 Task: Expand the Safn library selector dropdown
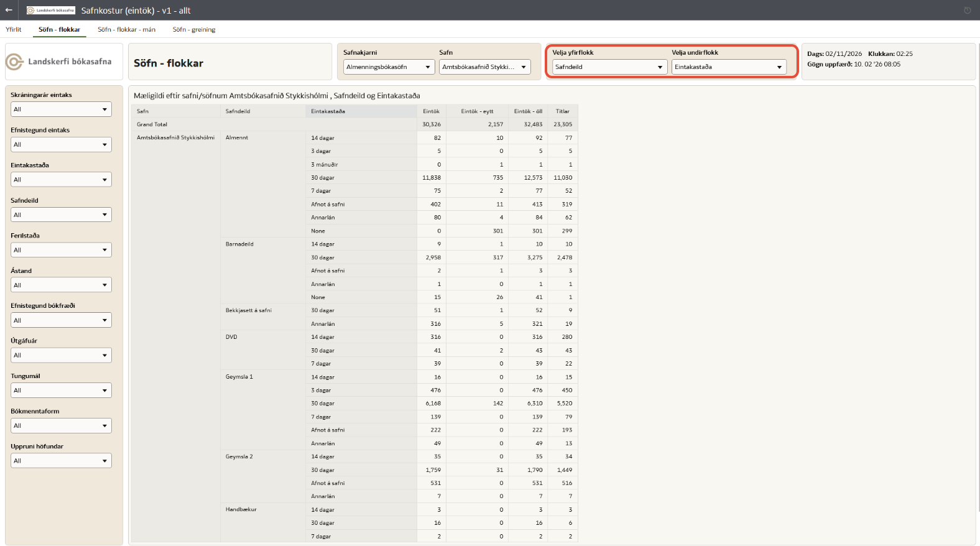pyautogui.click(x=484, y=67)
